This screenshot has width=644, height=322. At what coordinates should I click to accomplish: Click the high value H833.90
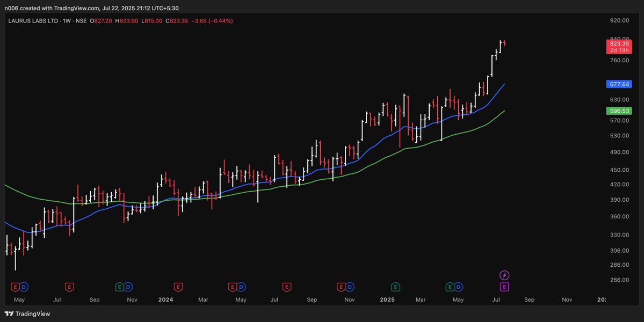127,20
